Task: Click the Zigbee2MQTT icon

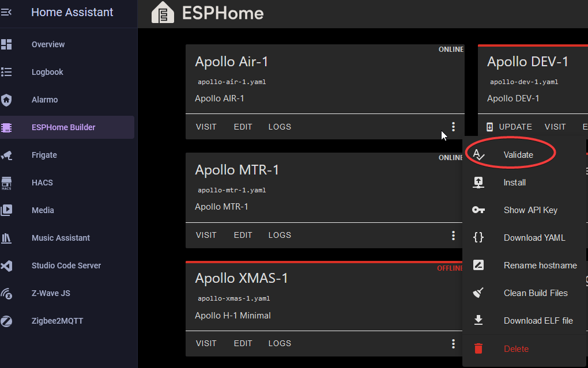Action: (x=6, y=321)
